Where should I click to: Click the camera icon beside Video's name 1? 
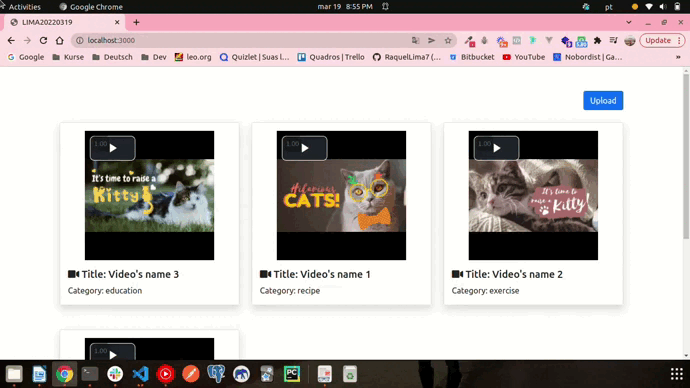[x=265, y=274]
